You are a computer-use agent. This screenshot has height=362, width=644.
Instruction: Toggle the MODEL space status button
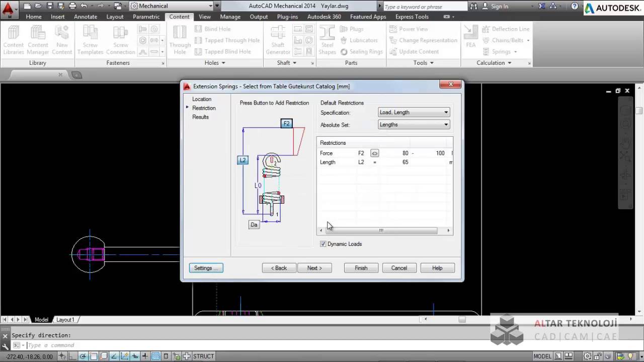click(542, 356)
